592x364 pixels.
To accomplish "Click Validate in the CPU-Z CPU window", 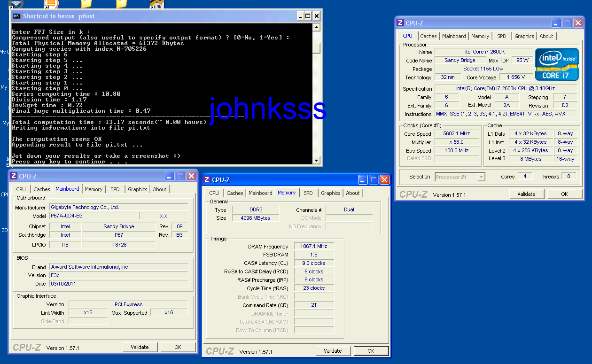I will (x=526, y=194).
